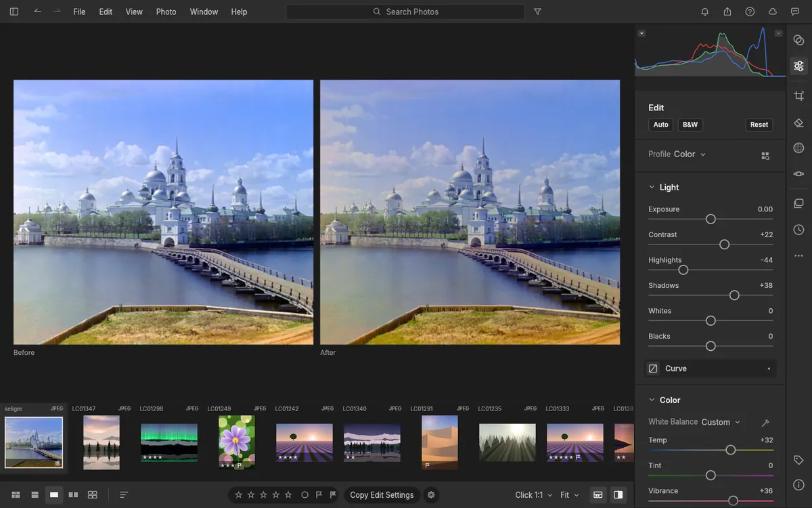Pick the white balance eyedropper
The width and height of the screenshot is (812, 508).
point(765,423)
